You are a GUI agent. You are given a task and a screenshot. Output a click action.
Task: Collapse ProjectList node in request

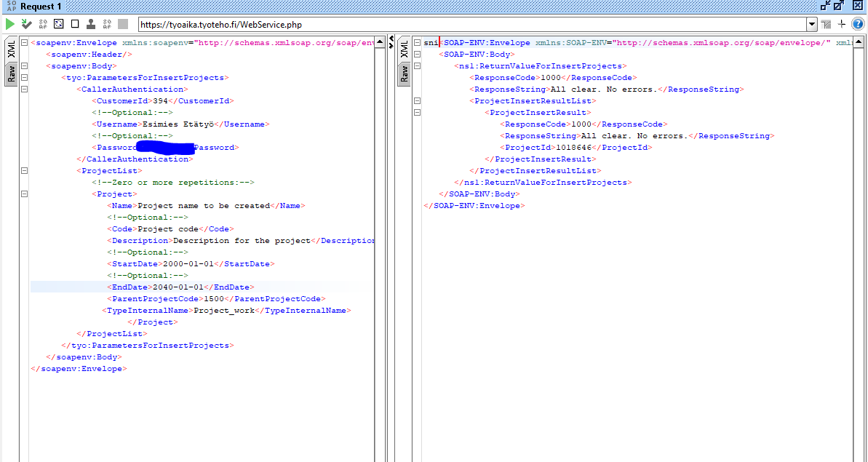[x=24, y=171]
